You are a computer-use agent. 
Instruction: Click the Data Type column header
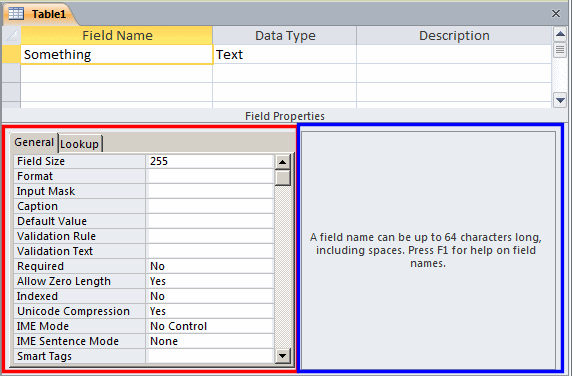click(x=284, y=36)
